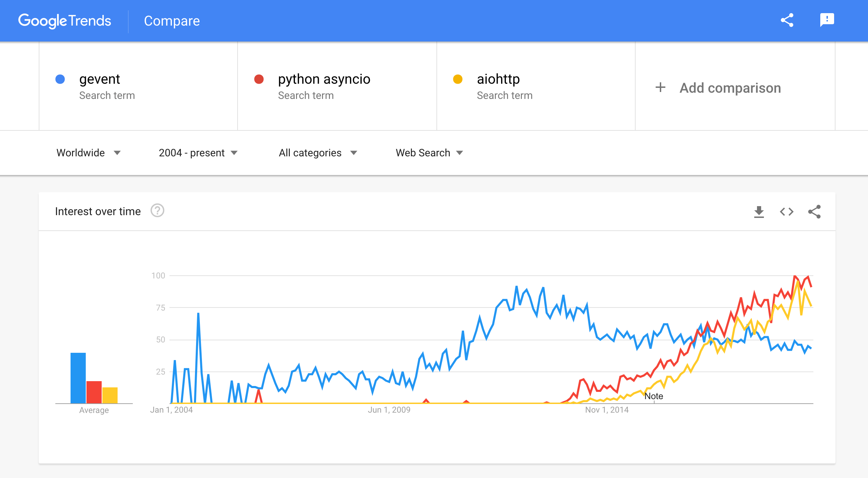
Task: Edit the python asyncio search term
Action: click(324, 79)
